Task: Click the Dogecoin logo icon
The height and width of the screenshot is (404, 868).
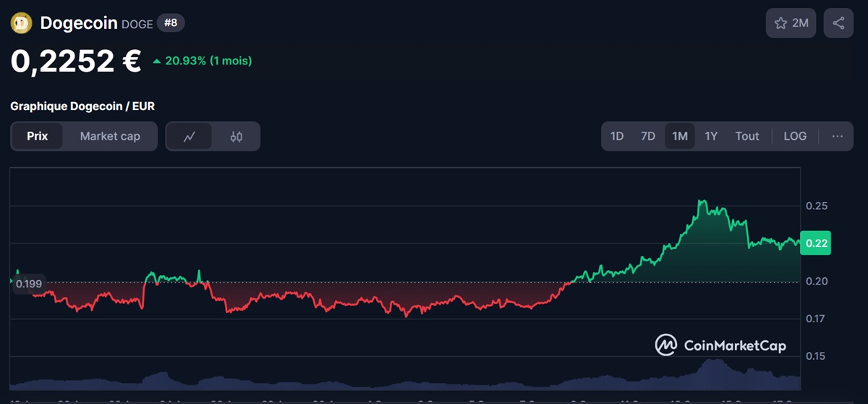Action: coord(21,23)
